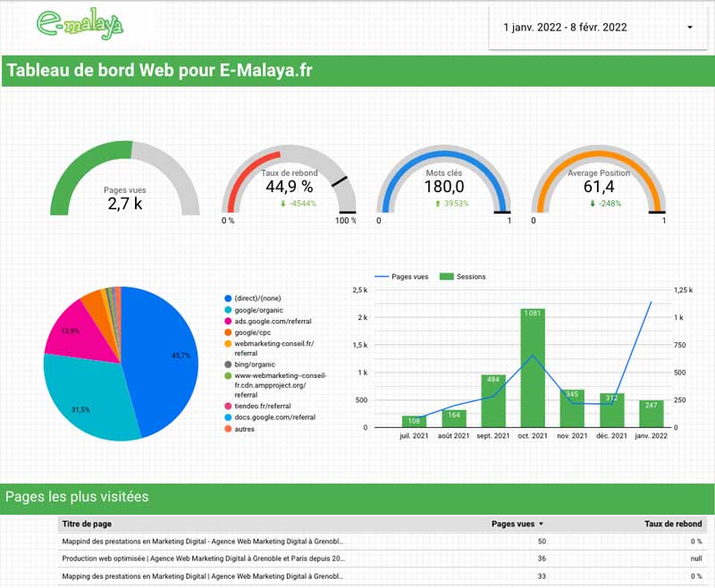Select the (direct)/(none) legend color dot
The width and height of the screenshot is (715, 588).
[x=228, y=298]
